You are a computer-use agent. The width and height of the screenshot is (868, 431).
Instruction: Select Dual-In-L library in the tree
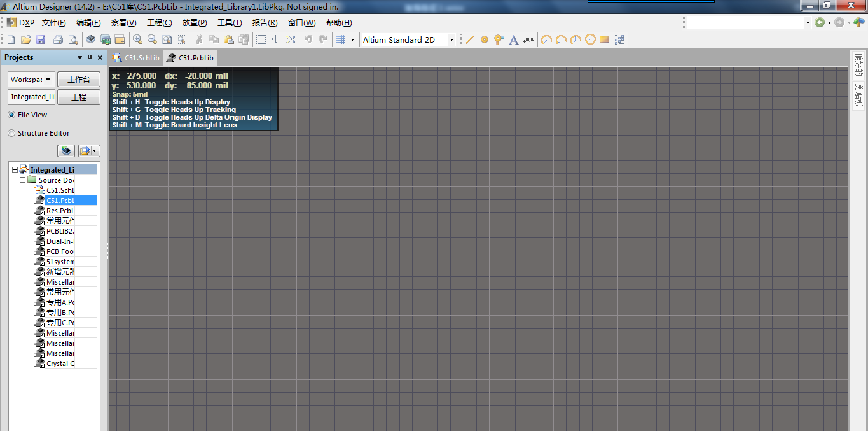(x=60, y=241)
